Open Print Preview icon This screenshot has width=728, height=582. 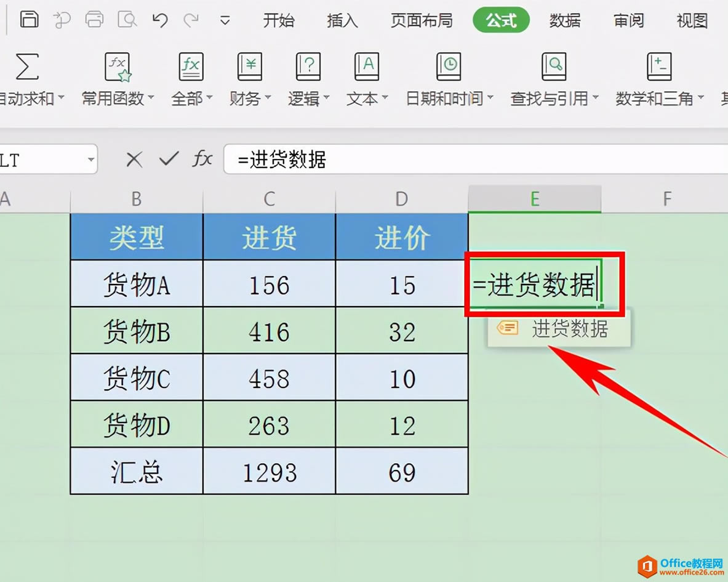[x=127, y=20]
